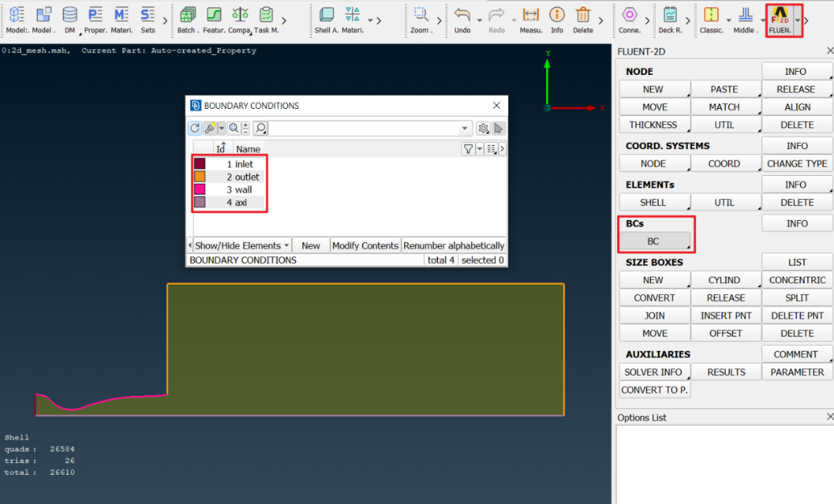Expand the filter funnel dropdown arrow
This screenshot has width=834, height=504.
tap(480, 150)
